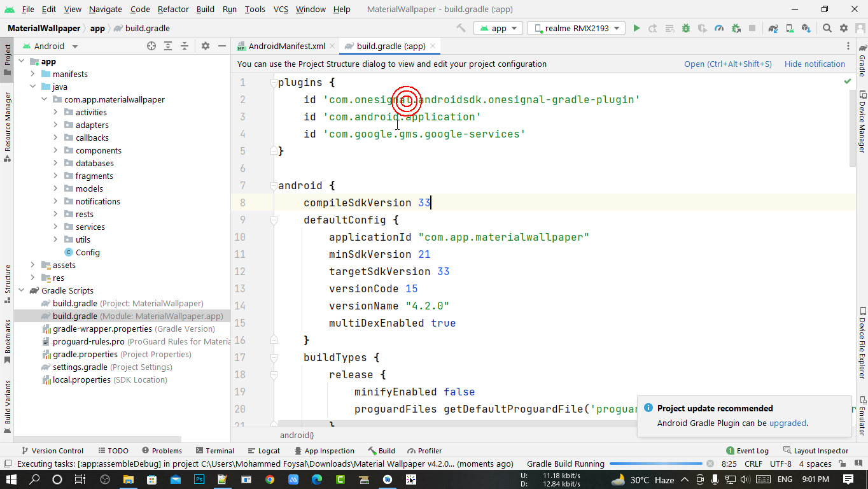Open Chrome from the taskbar

[x=270, y=479]
